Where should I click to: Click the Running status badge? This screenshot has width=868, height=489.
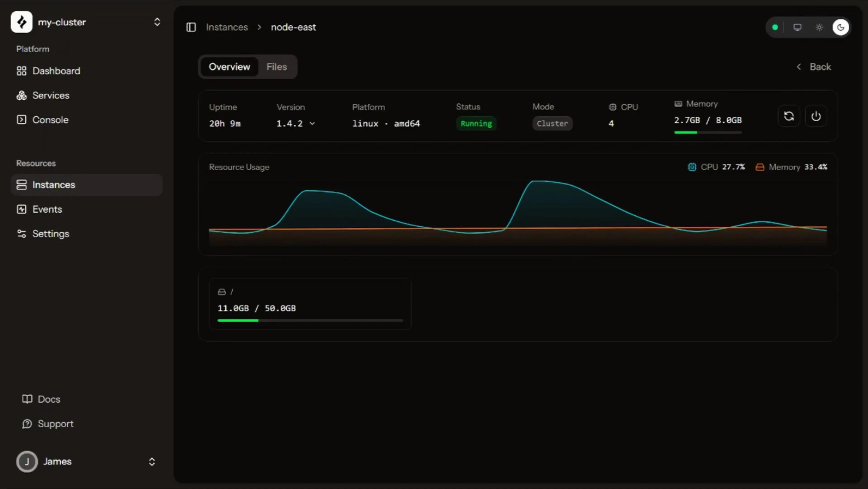tap(476, 123)
